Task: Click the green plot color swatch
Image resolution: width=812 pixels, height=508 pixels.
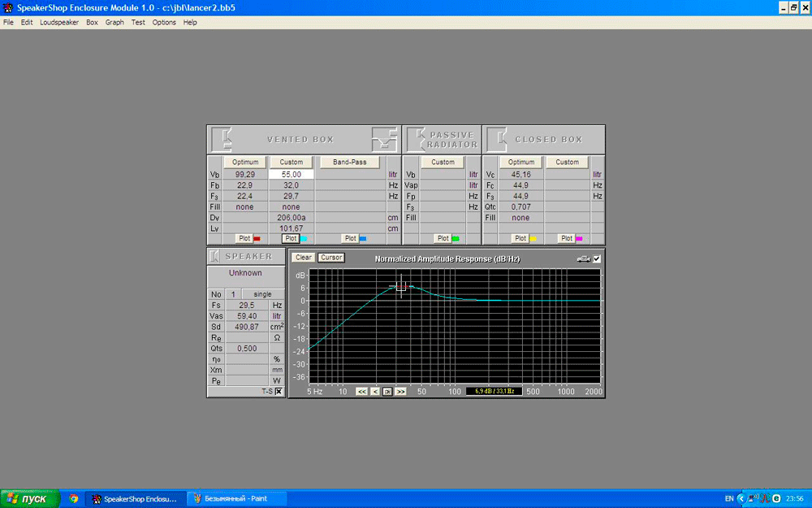Action: point(456,239)
